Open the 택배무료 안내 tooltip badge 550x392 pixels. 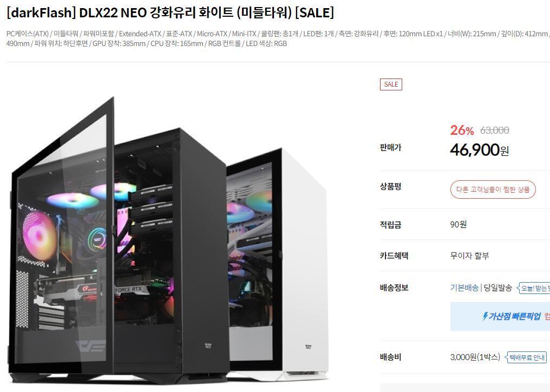pos(526,357)
